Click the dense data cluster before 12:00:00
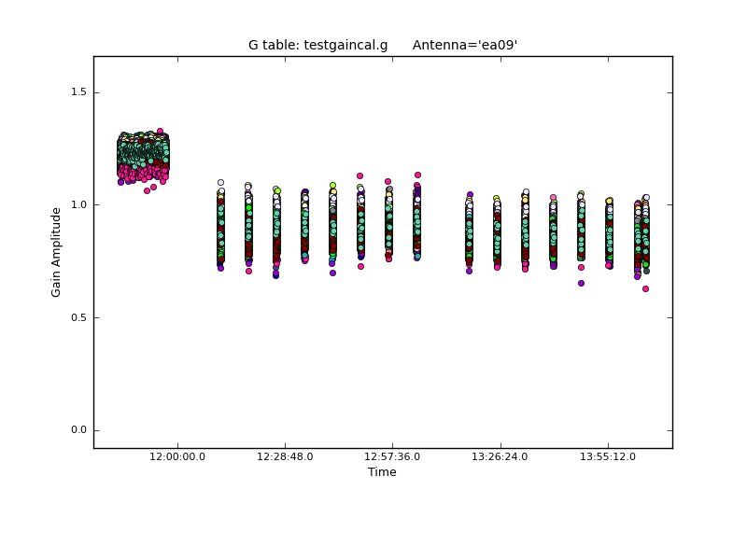The width and height of the screenshot is (747, 560). [x=143, y=154]
